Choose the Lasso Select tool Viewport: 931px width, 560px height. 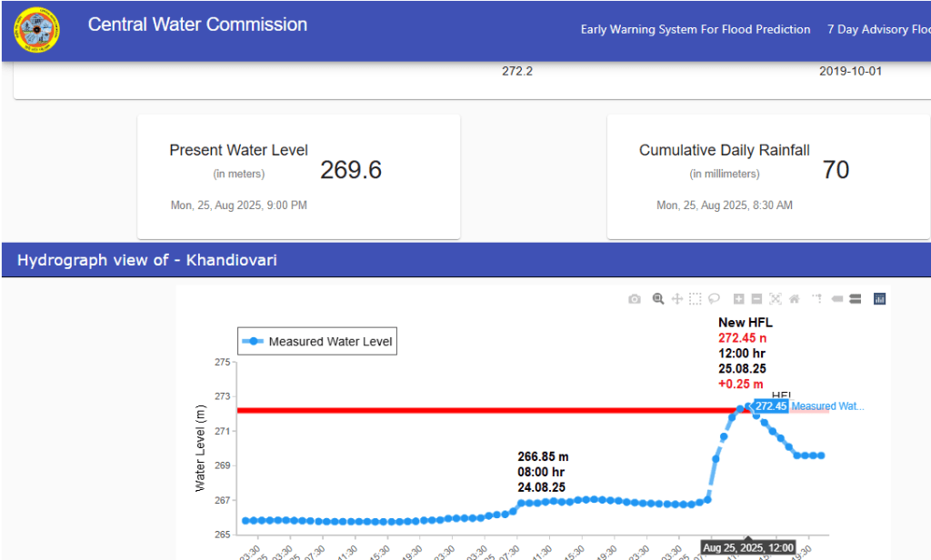click(x=715, y=299)
